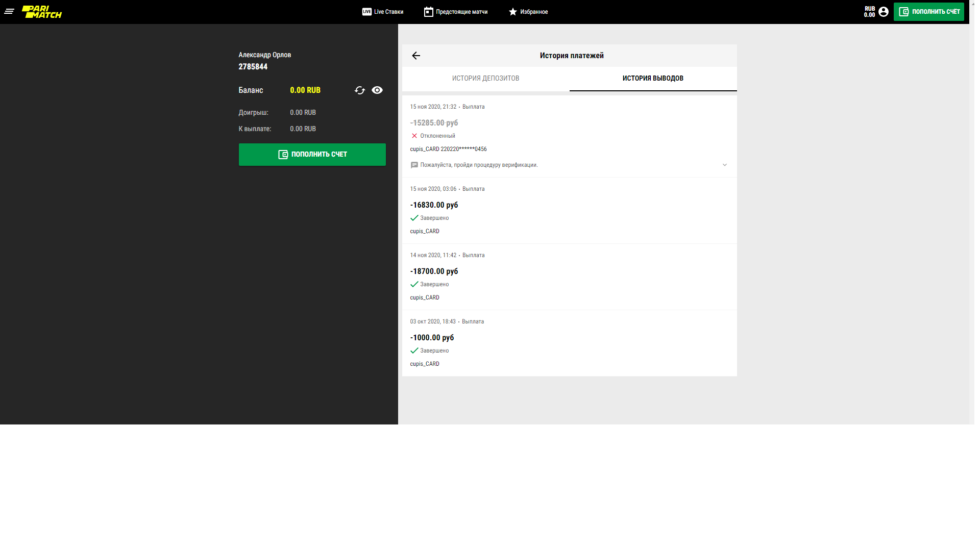Click the calendar icon for upcoming matches
Screen dimensions: 980x551
(x=429, y=12)
